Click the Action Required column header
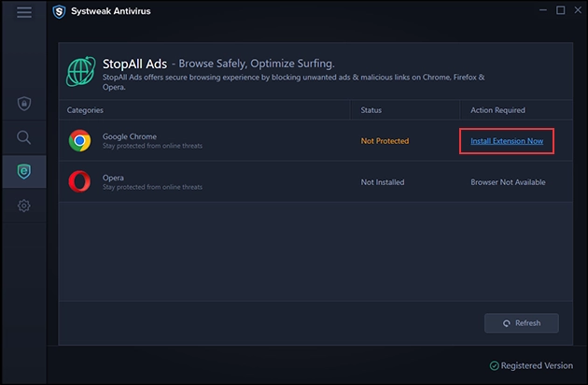 click(497, 110)
